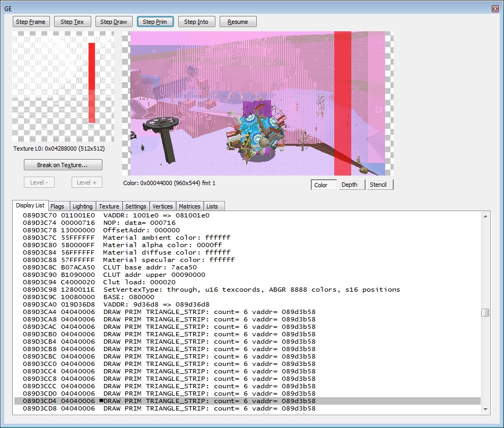504x428 pixels.
Task: Switch the framebuffer view to Depth
Action: [349, 185]
